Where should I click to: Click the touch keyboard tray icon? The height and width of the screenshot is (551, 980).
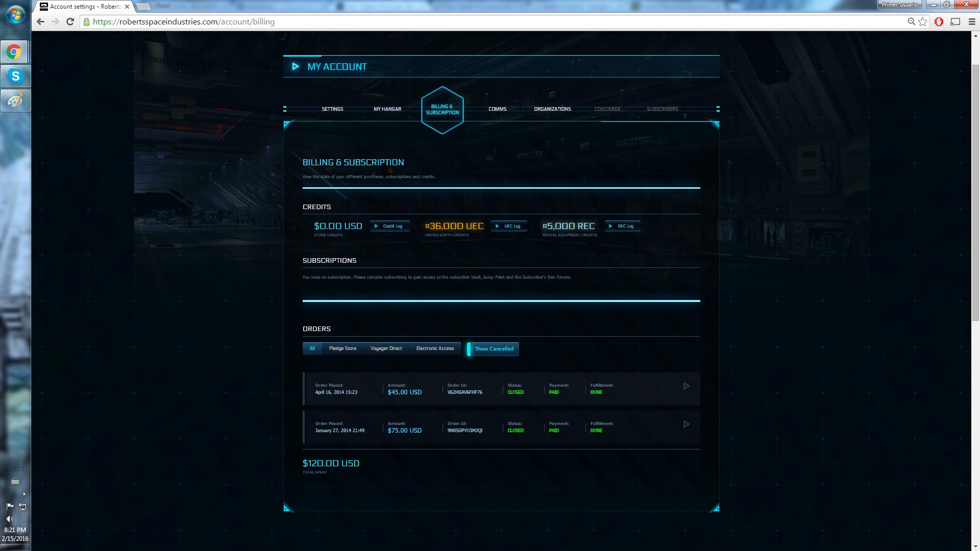pyautogui.click(x=15, y=481)
